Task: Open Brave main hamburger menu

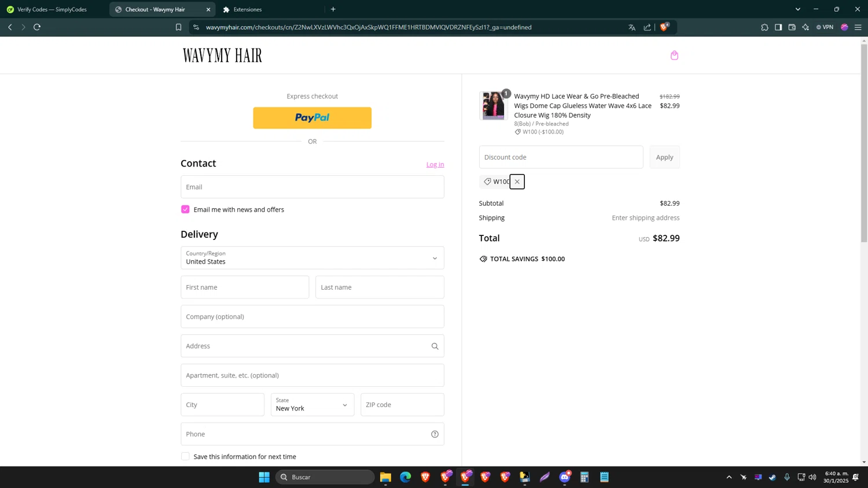Action: click(858, 27)
